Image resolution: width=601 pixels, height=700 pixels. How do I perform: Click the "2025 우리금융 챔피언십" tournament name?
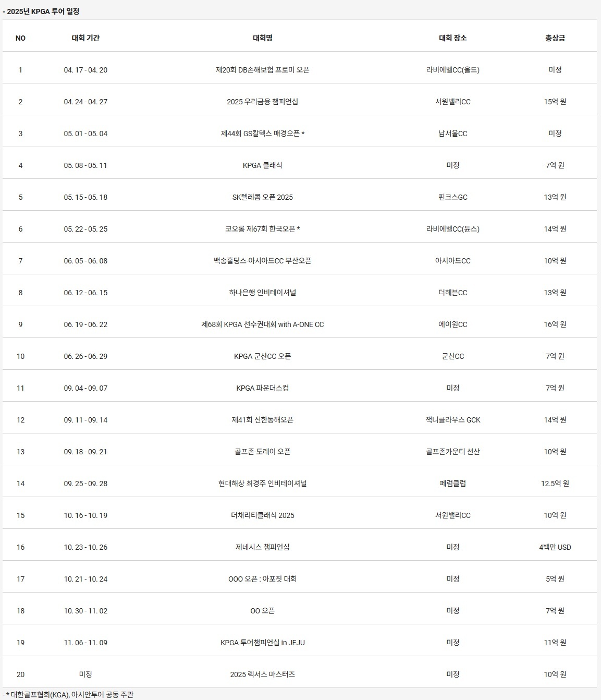click(262, 102)
